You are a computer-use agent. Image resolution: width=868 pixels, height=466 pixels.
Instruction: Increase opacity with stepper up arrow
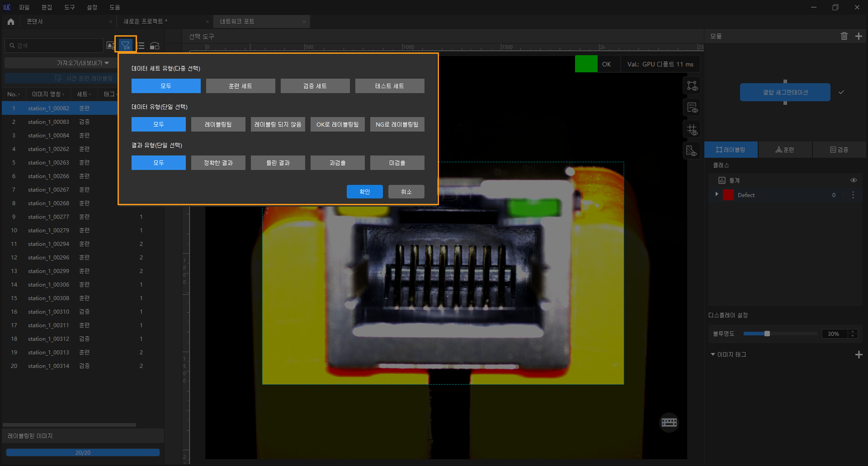(x=853, y=331)
